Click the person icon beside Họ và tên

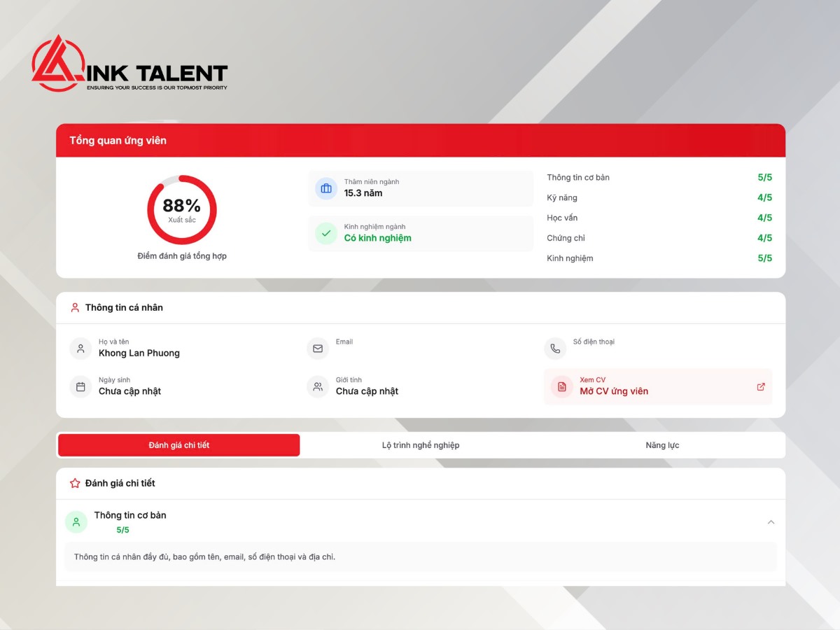[x=80, y=348]
